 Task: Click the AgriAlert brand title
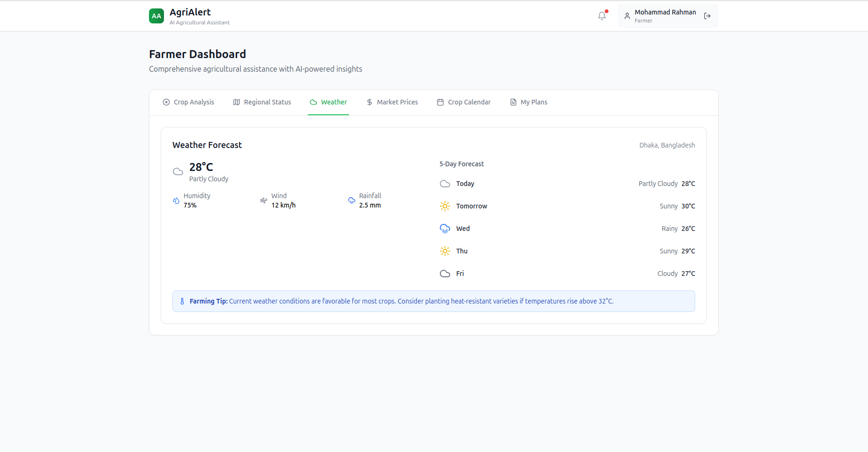point(190,12)
